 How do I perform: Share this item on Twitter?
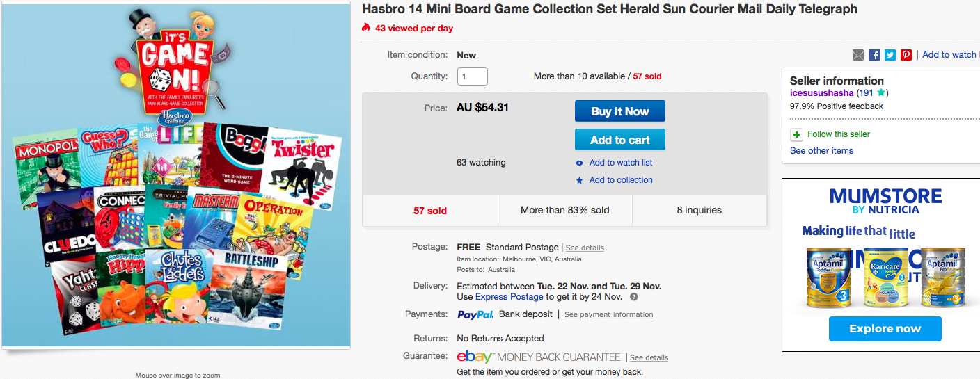(890, 55)
